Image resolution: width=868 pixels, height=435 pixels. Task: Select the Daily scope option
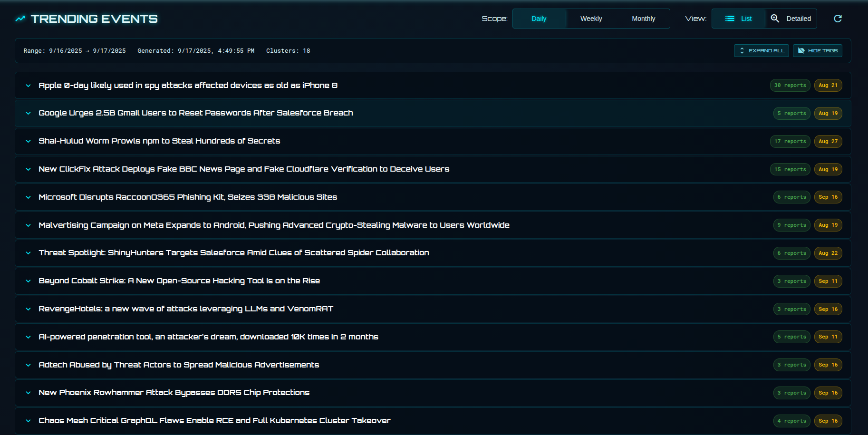pyautogui.click(x=539, y=19)
